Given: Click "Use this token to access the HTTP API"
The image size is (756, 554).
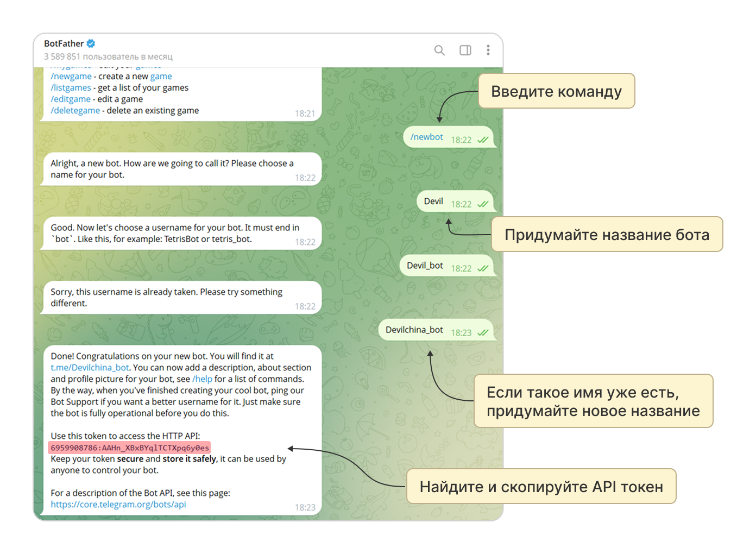Looking at the screenshot, I should coord(125,436).
